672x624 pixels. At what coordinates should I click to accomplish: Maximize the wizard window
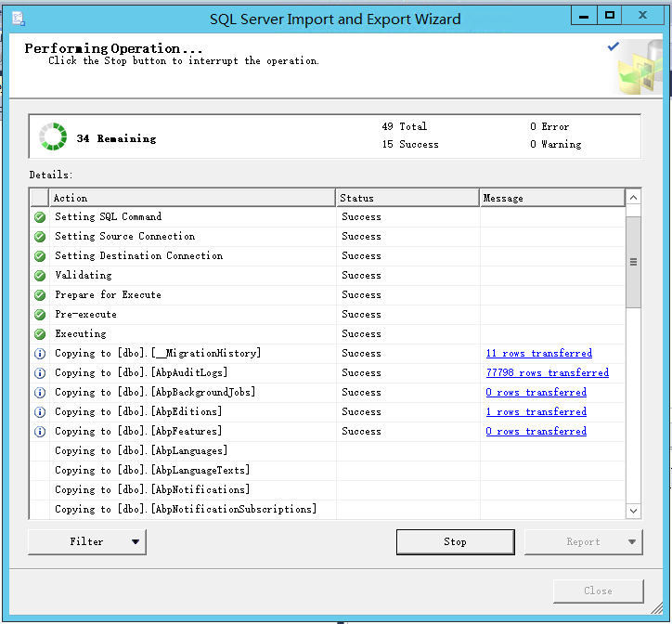coord(609,16)
